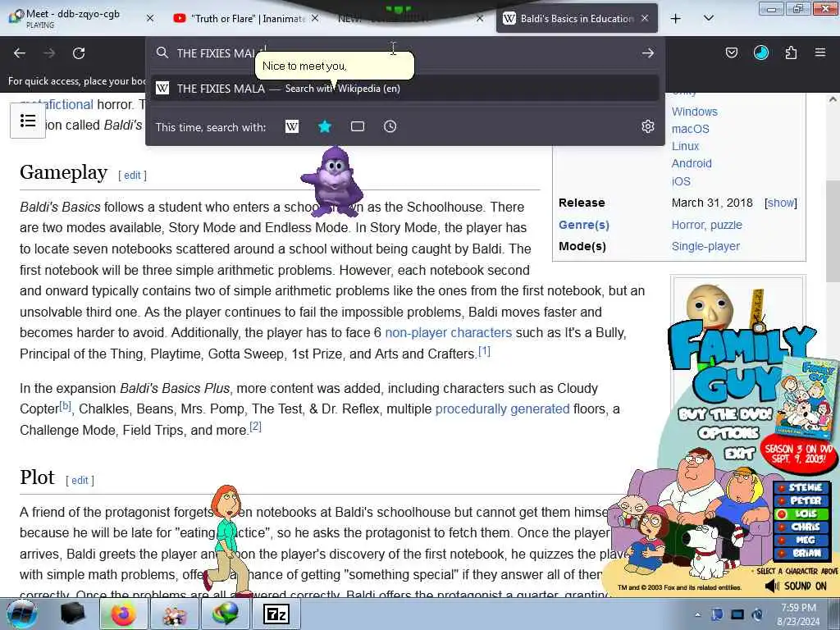The height and width of the screenshot is (630, 840).
Task: Open search settings gear icon
Action: coord(648,126)
